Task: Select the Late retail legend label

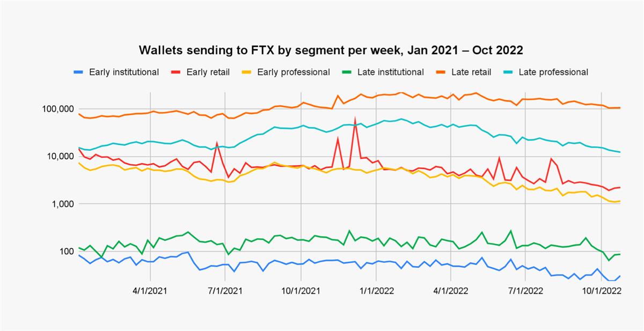Action: click(x=473, y=72)
